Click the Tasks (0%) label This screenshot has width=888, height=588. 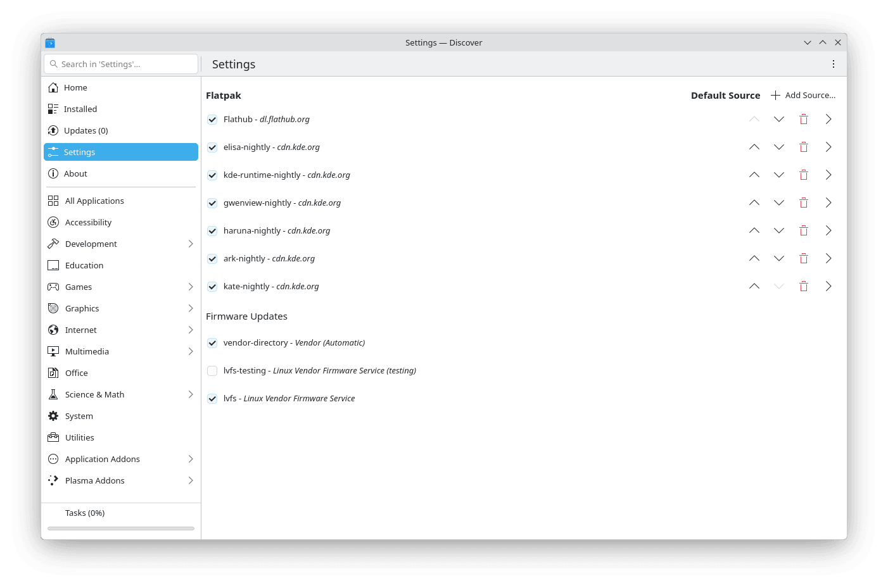pos(85,513)
